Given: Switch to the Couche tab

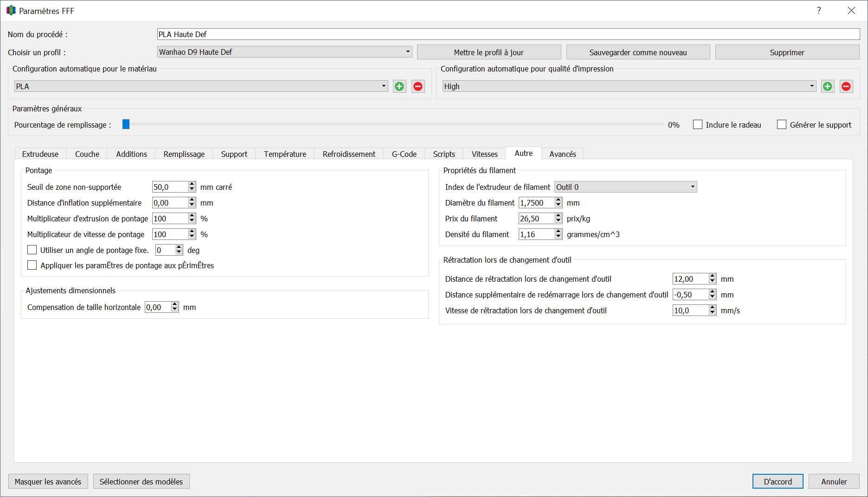Looking at the screenshot, I should pos(87,154).
